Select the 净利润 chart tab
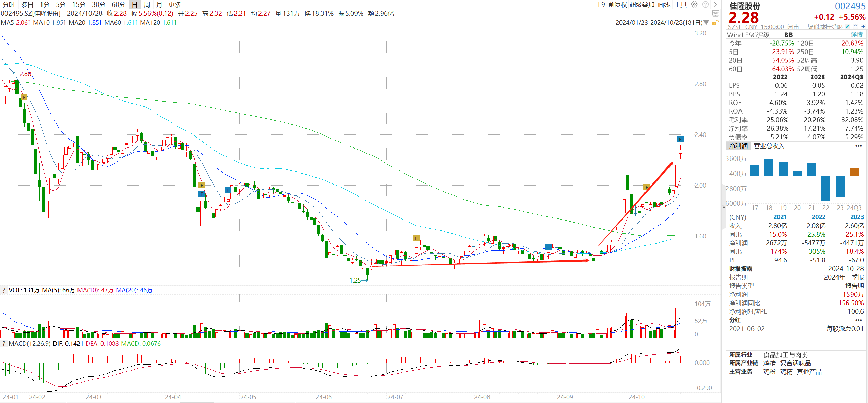This screenshot has width=868, height=403. point(738,146)
